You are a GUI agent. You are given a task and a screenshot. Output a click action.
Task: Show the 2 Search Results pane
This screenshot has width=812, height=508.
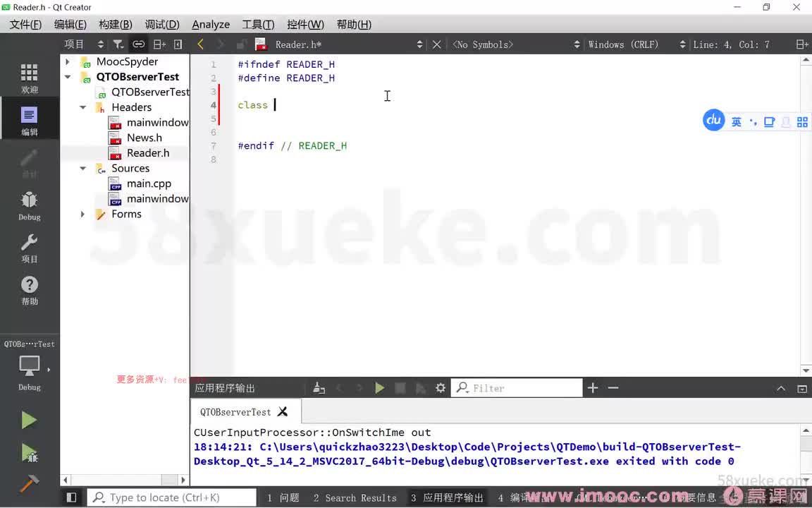(355, 497)
